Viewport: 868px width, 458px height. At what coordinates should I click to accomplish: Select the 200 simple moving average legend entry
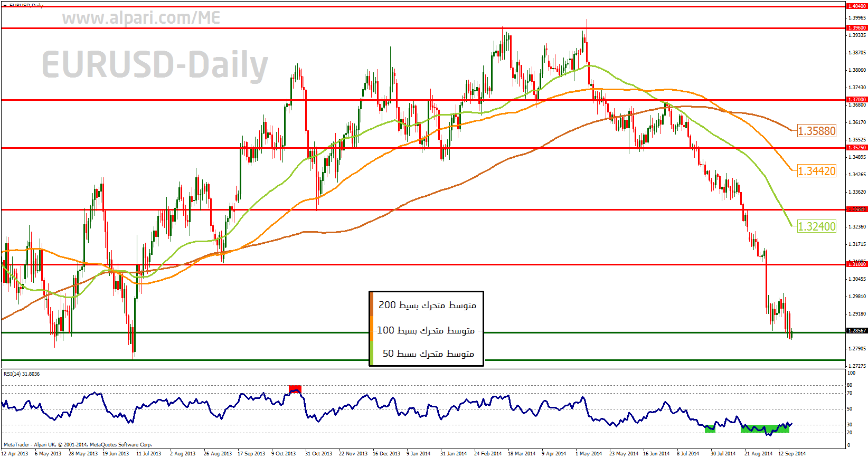pos(427,305)
